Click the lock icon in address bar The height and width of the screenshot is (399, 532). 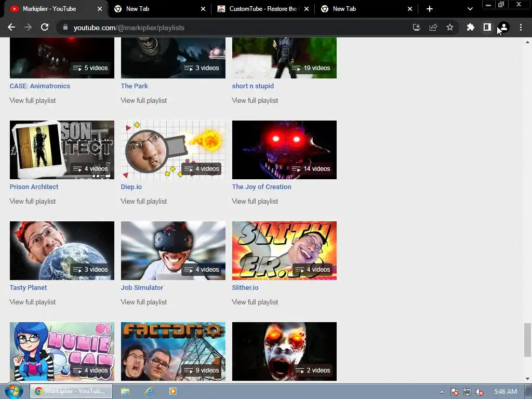point(65,28)
